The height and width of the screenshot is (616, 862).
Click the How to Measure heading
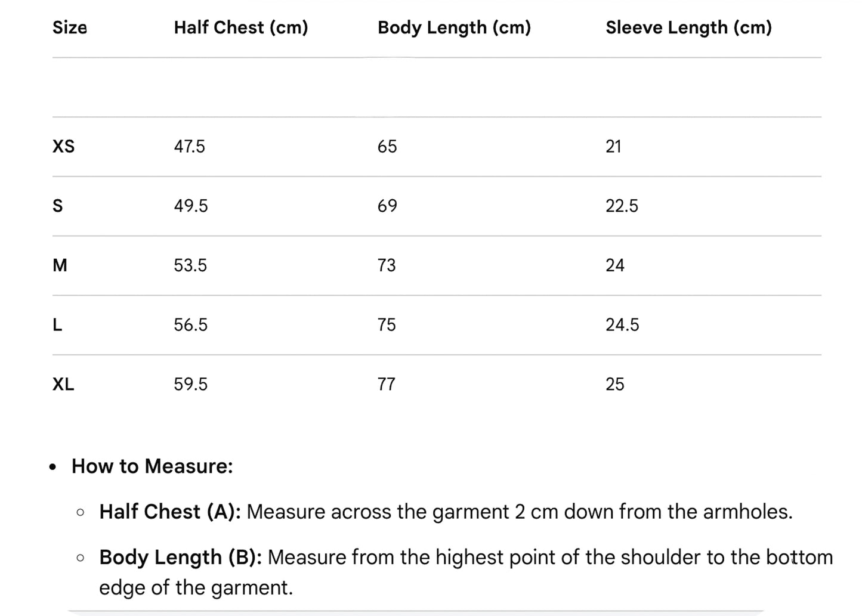coord(152,466)
